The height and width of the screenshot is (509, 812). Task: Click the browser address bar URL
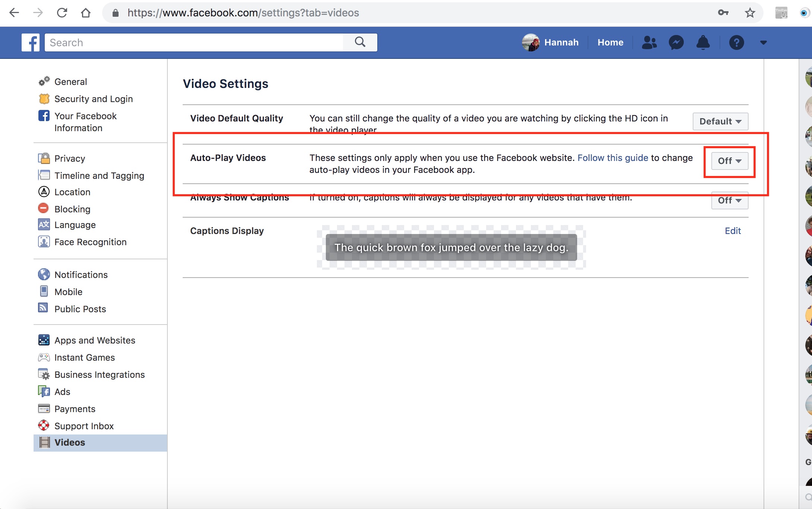pyautogui.click(x=243, y=13)
